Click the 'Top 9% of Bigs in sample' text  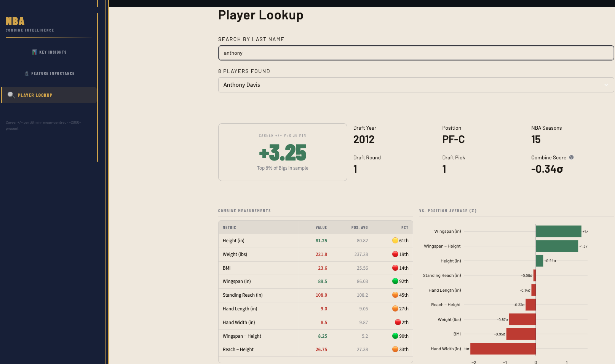coord(283,168)
